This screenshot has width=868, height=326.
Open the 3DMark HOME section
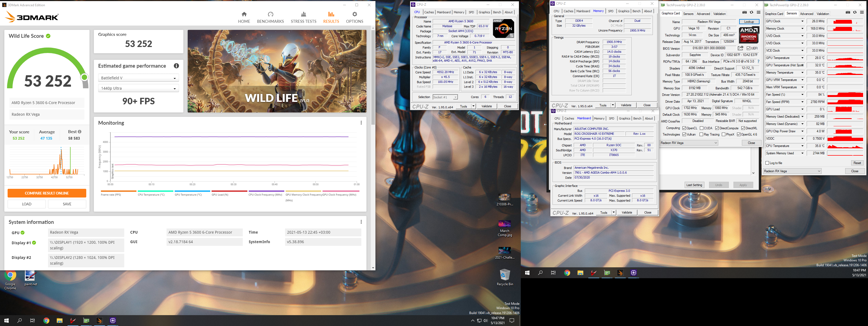[x=244, y=18]
